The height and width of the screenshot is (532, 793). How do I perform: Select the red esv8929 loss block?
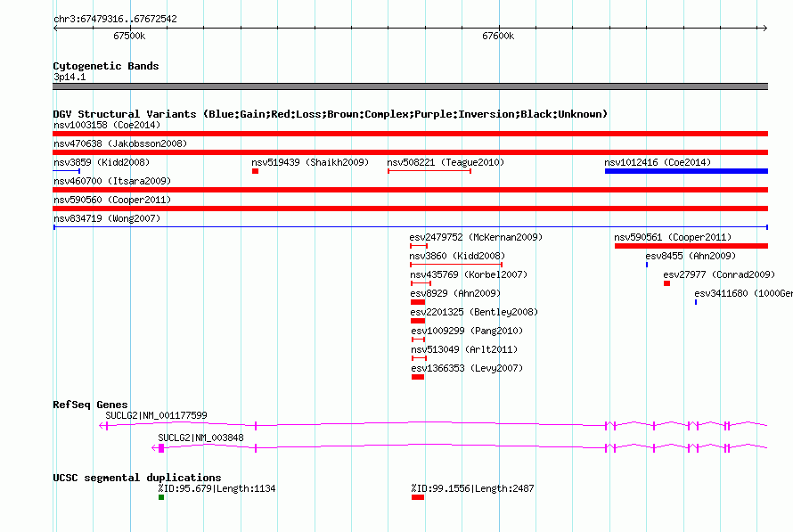coord(418,302)
